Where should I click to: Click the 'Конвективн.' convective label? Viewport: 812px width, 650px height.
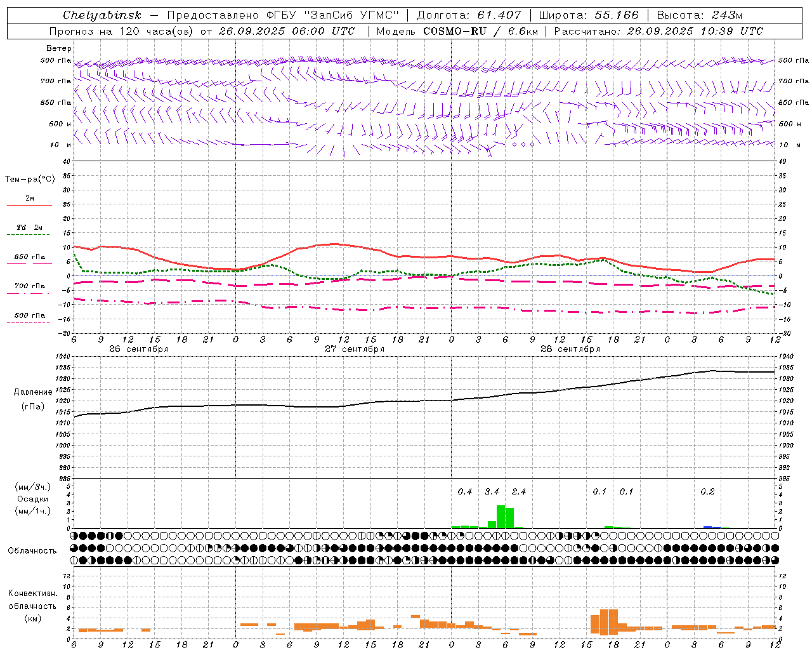tap(32, 593)
